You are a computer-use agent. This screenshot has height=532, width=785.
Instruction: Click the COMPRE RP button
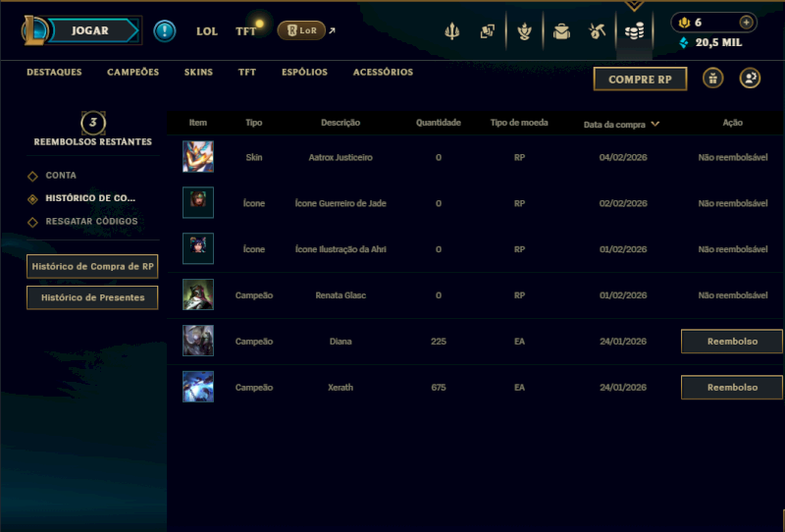(x=641, y=80)
